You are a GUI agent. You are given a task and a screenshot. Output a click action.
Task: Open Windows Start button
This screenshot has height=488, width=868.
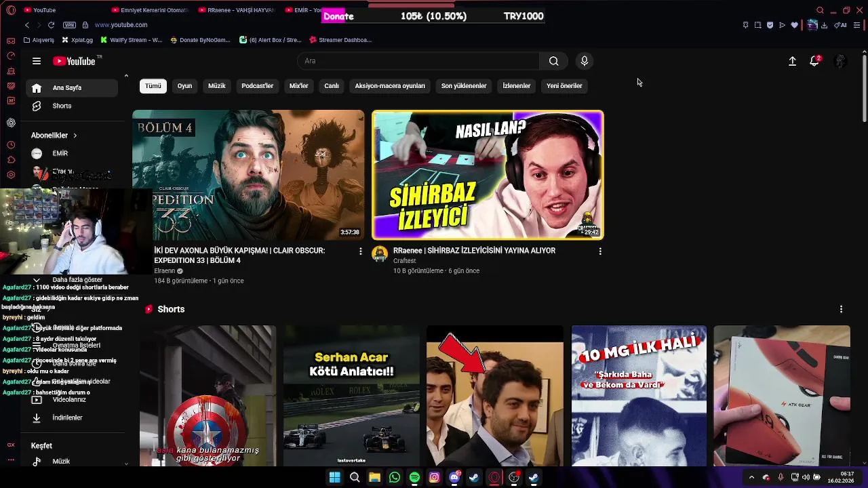[x=334, y=478]
